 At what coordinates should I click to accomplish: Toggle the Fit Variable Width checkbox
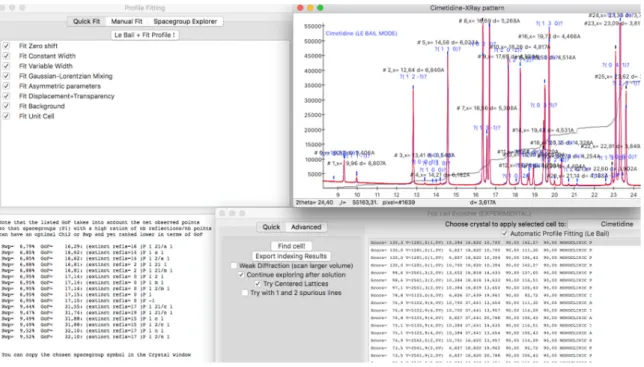(6, 66)
